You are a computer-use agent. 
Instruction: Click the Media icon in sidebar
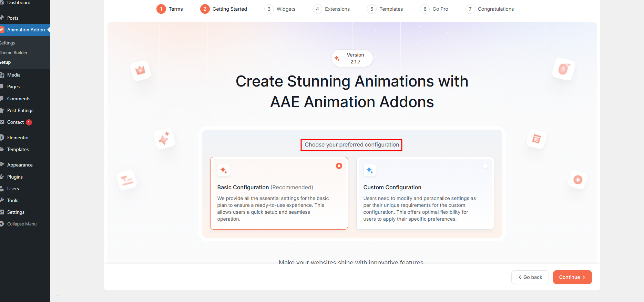(1, 75)
